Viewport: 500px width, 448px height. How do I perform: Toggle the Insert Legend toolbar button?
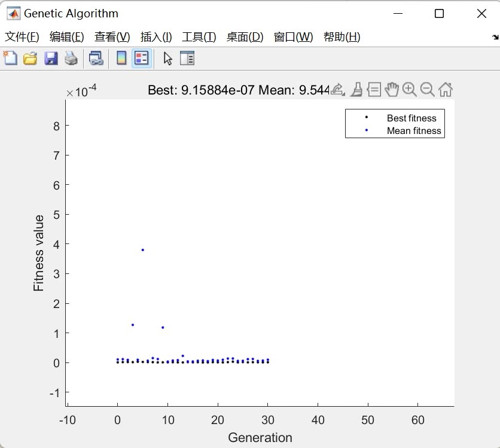tap(142, 59)
